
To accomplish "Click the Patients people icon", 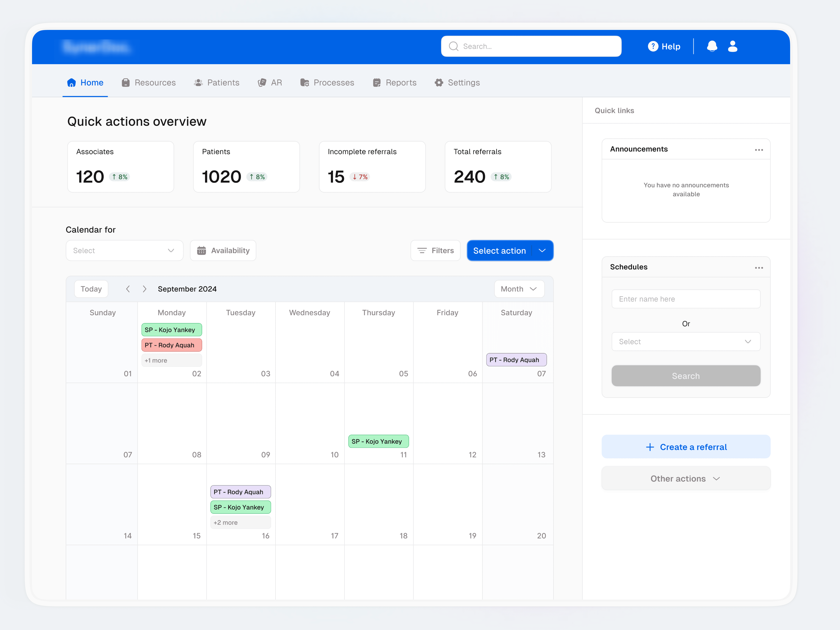I will click(x=198, y=83).
